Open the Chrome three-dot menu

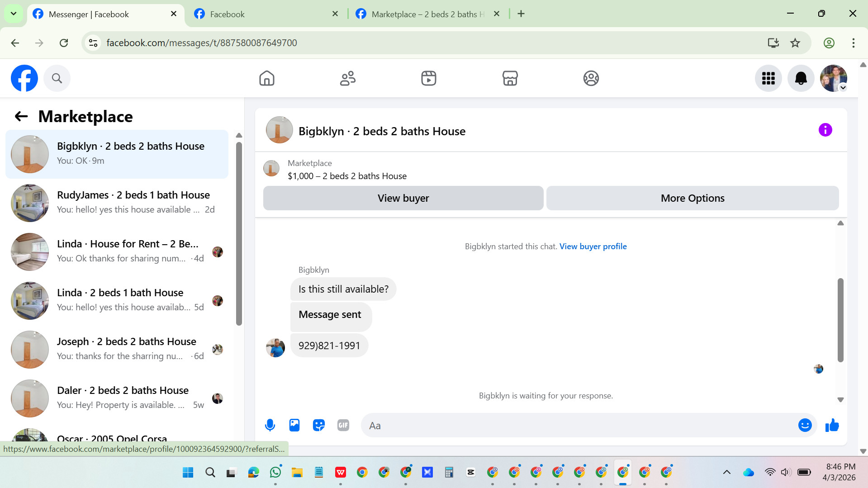[x=854, y=43]
